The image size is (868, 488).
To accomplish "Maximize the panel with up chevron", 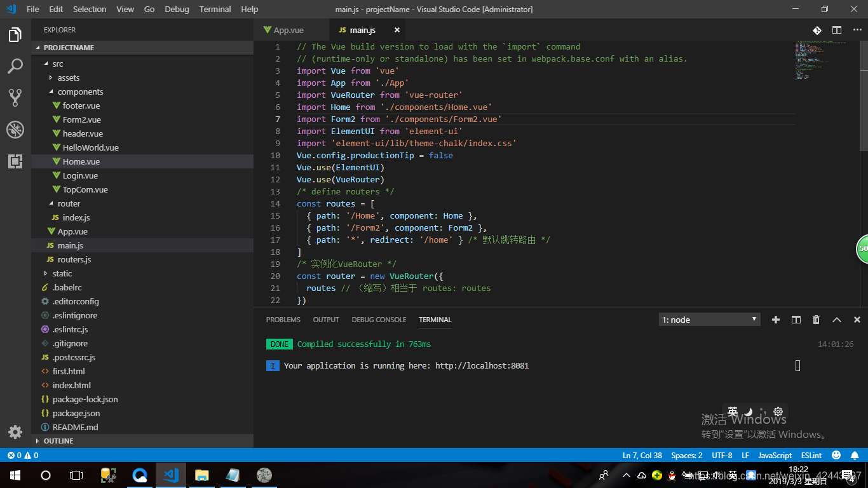I will point(837,320).
